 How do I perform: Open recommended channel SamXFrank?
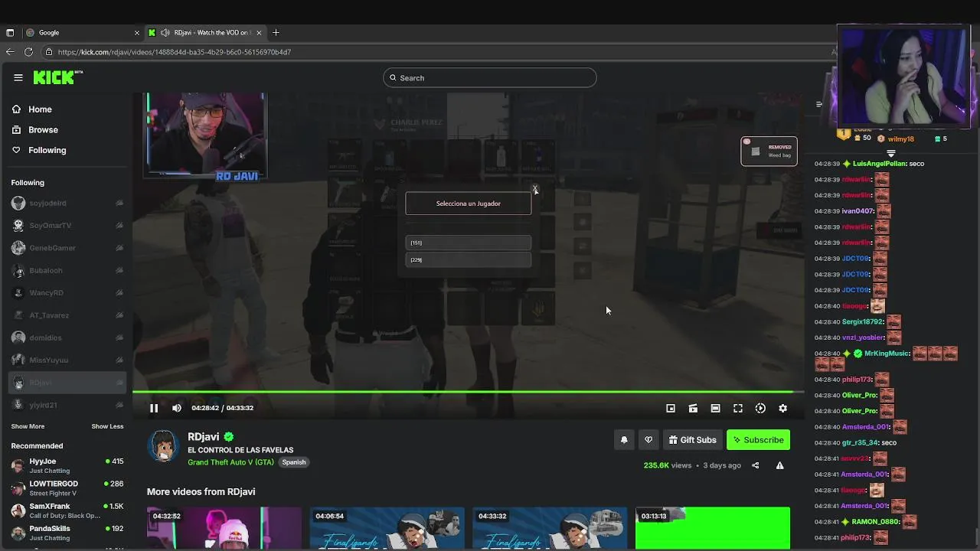pos(67,510)
